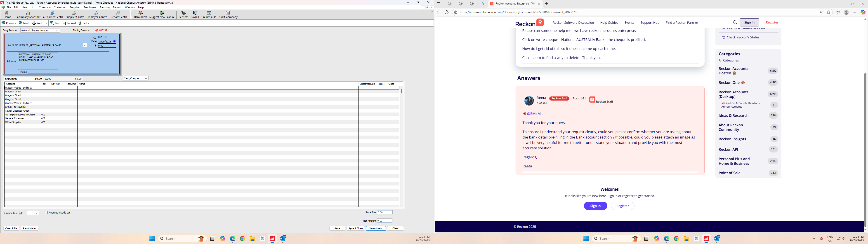Open the Support Hub link

pos(650,23)
